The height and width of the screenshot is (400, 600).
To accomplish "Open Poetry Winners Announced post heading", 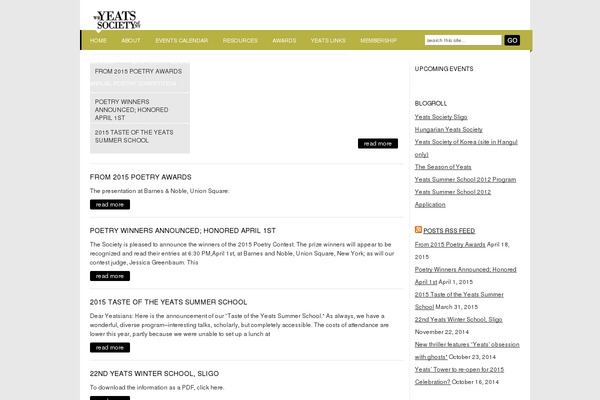I will coord(183,231).
